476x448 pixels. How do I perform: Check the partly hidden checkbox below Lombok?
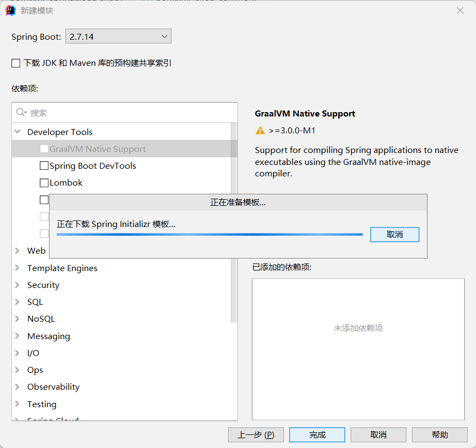[44, 200]
